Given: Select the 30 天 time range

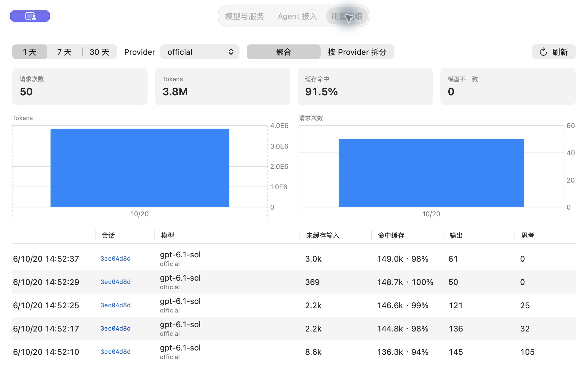Looking at the screenshot, I should pos(99,52).
